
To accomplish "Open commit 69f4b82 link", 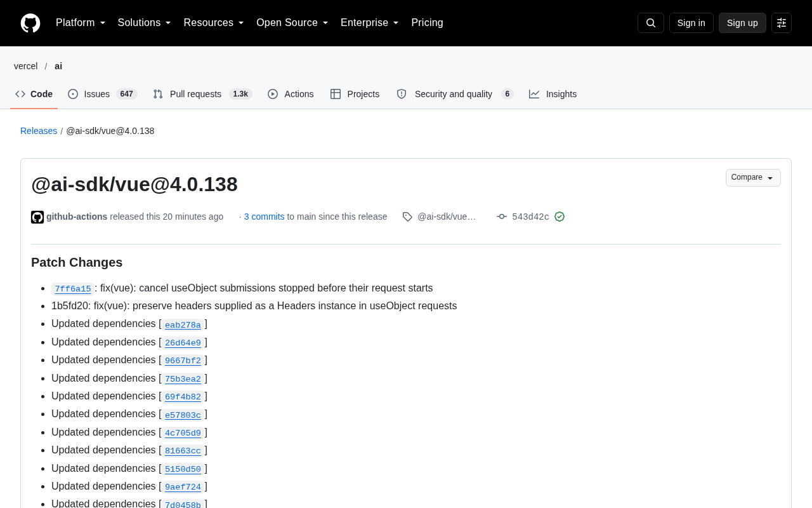I will [x=183, y=397].
